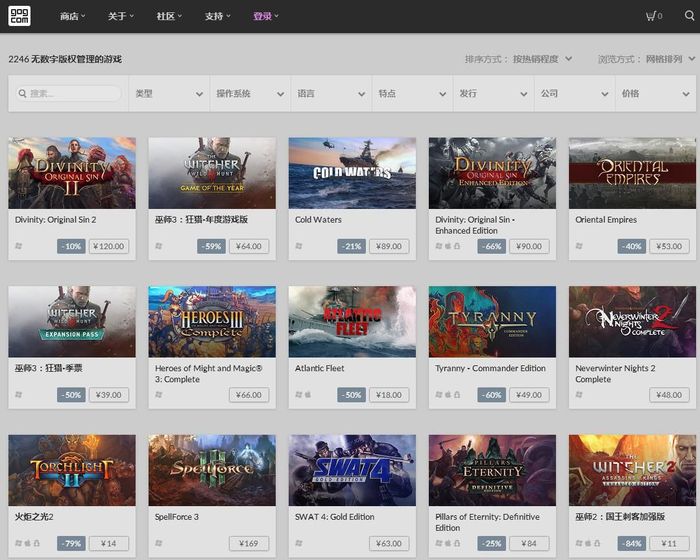
Task: Click the 2246 无数字版权管理的游戏 heading
Action: point(65,59)
